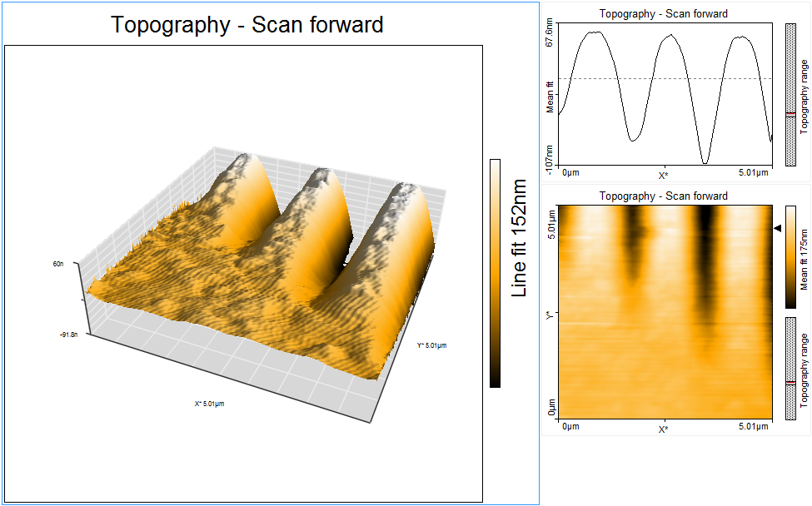Screen dimensions: 812x506
Task: Click red marker on line graph Topography range bar
Action: click(x=790, y=114)
